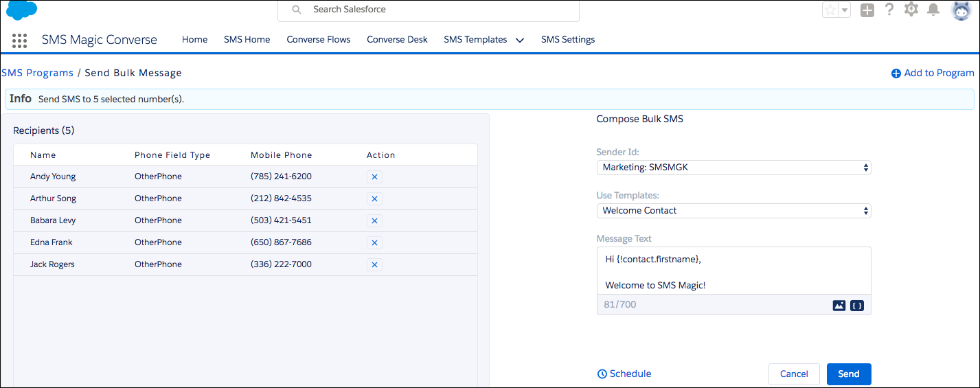Click phone number (503) 421-5451
This screenshot has height=388, width=980.
coord(281,220)
